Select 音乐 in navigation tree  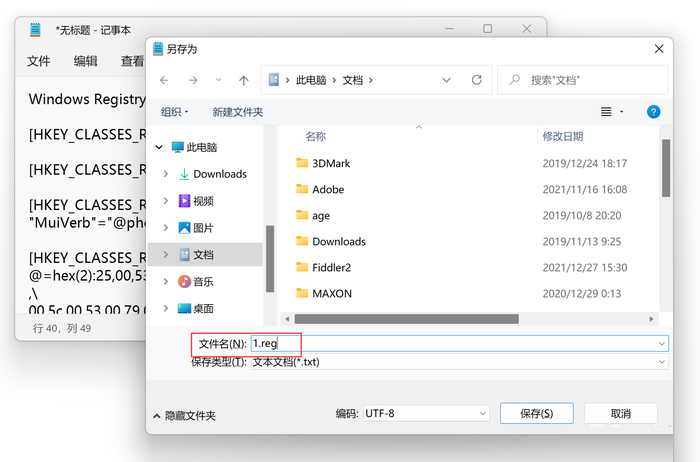(203, 282)
